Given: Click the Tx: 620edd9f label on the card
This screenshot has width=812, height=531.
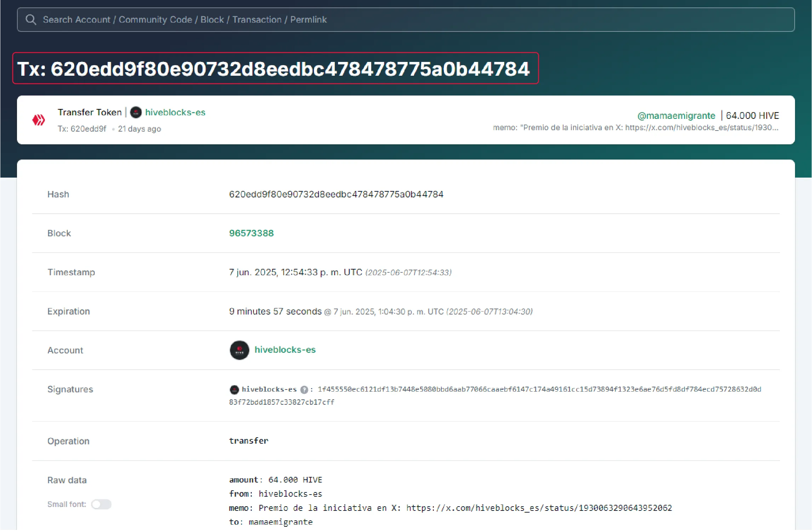Looking at the screenshot, I should coord(82,129).
